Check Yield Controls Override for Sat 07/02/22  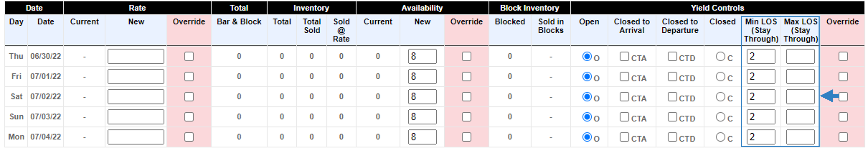843,97
